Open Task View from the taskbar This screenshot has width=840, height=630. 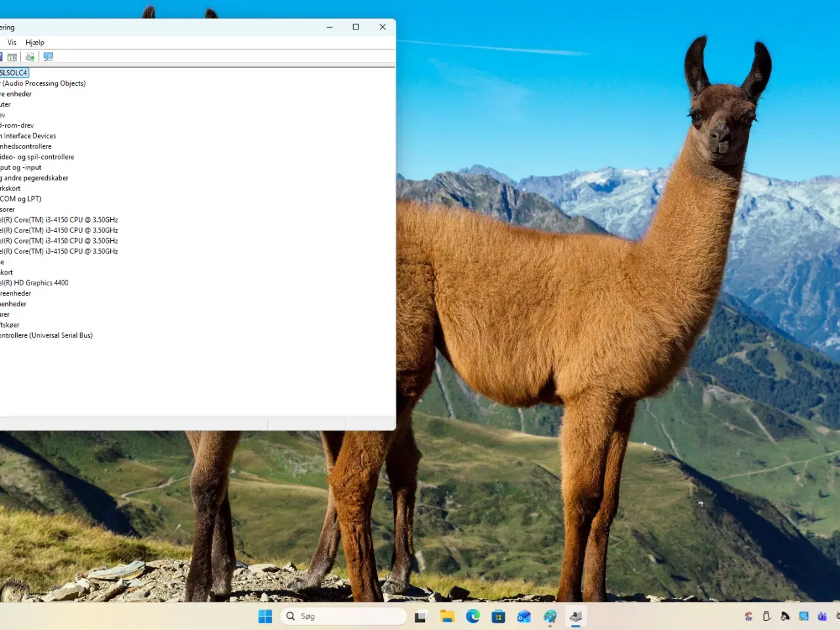pyautogui.click(x=421, y=616)
